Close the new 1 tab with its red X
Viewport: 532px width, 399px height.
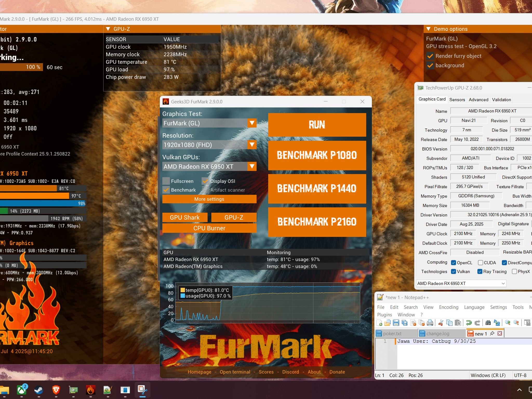500,334
